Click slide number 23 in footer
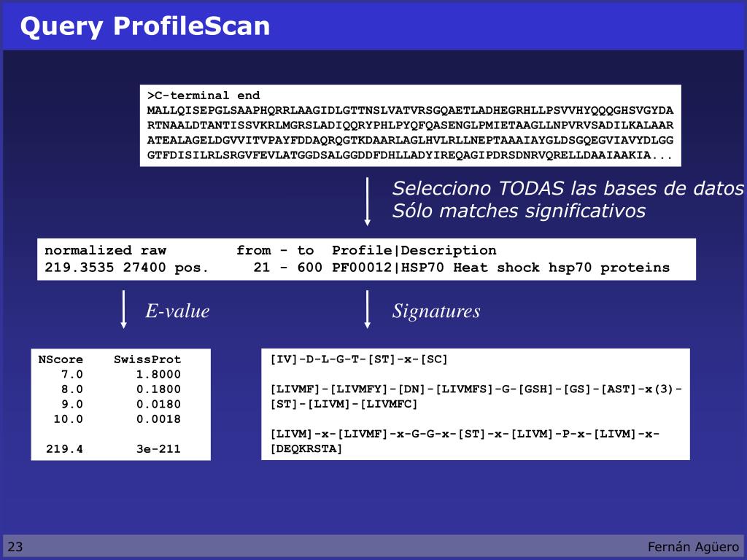The image size is (747, 560). pyautogui.click(x=15, y=547)
